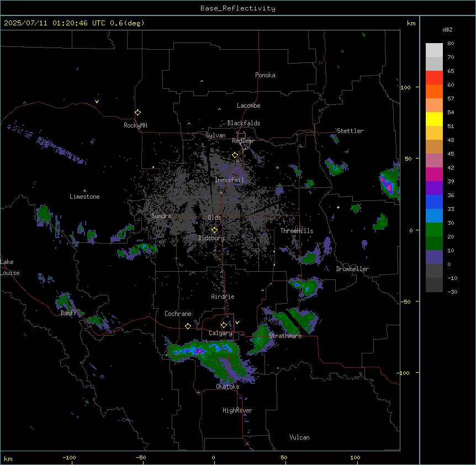Click magenta storm core southwest of Calgary
Screen dimensions: 476x465
[199, 351]
